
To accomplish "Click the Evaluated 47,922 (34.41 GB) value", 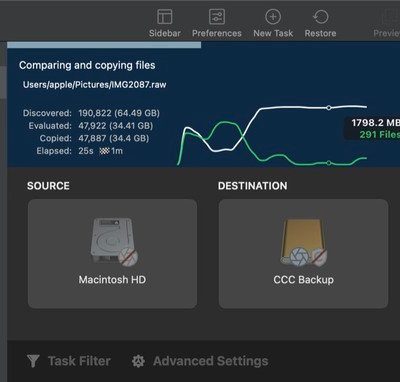I will tap(116, 126).
